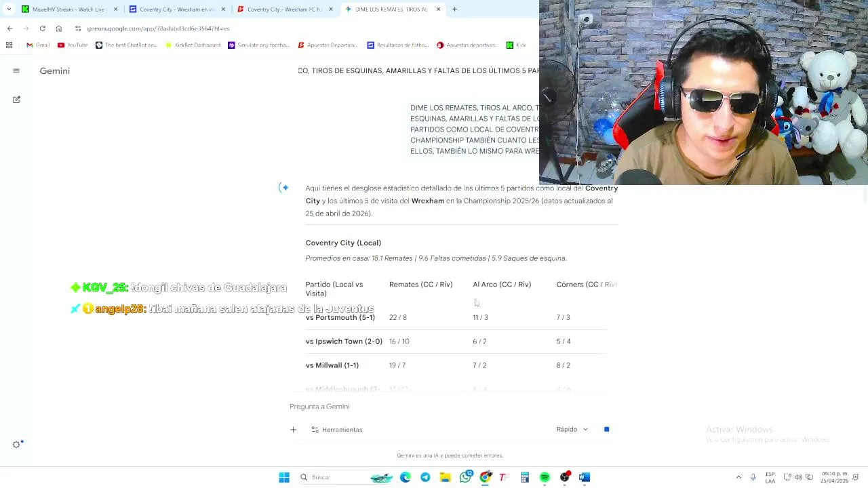Open the Rápido model selector dropdown
This screenshot has height=488, width=868.
572,429
